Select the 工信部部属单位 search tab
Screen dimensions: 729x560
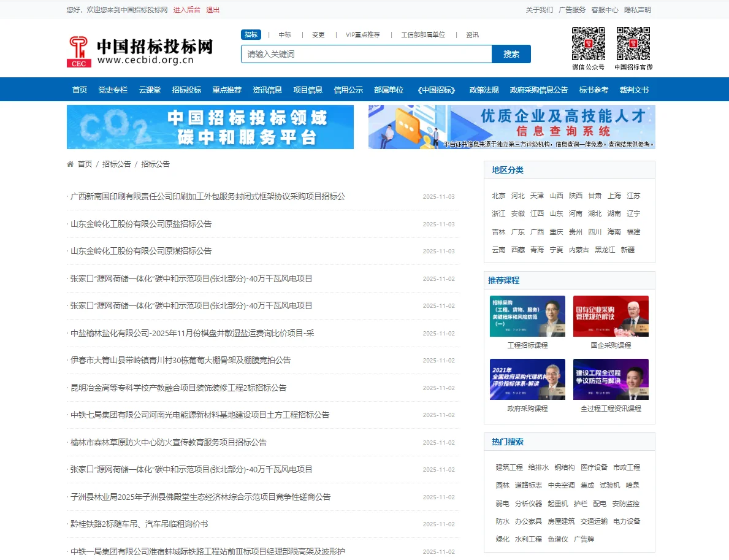coord(423,35)
